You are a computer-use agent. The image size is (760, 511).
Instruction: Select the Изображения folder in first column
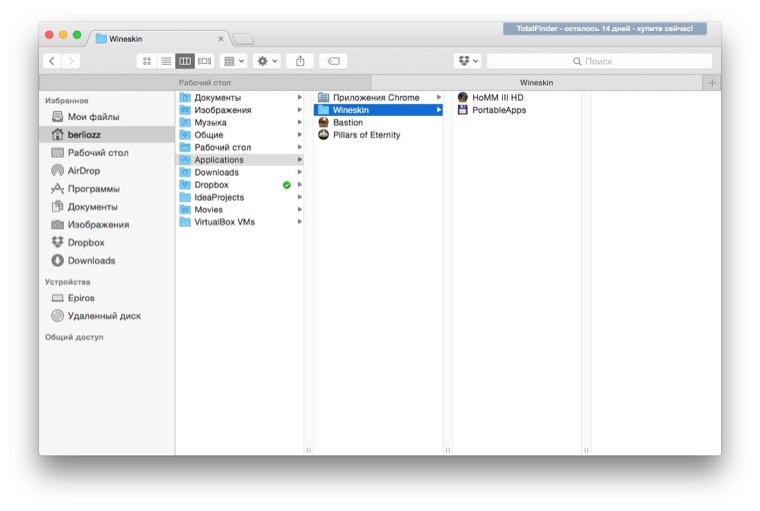[x=240, y=110]
